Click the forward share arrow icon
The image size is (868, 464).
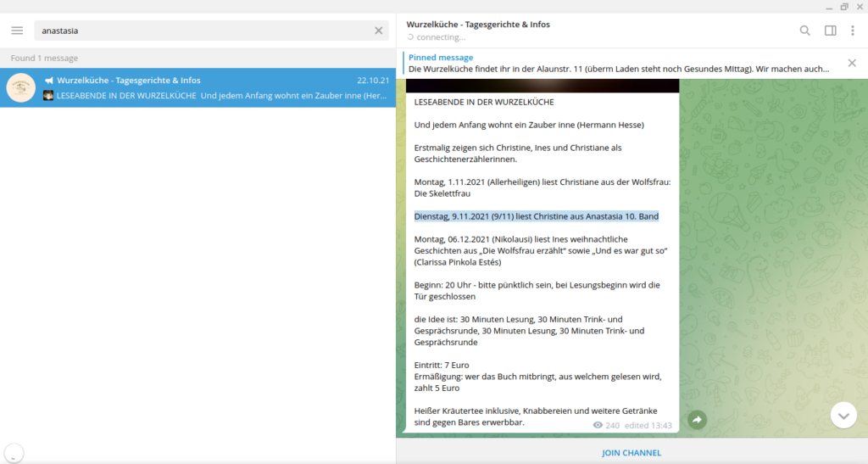[697, 420]
